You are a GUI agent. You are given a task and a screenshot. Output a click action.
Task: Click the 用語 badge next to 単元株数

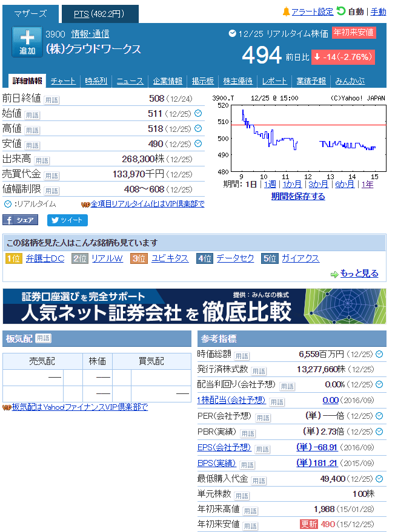pyautogui.click(x=242, y=496)
